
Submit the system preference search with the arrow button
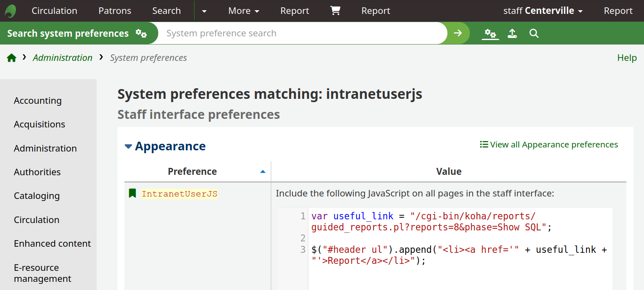click(458, 33)
